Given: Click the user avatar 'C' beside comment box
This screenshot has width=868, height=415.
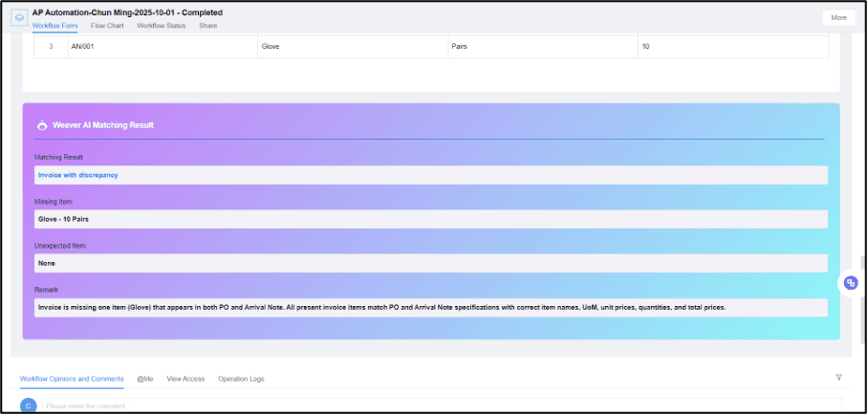Looking at the screenshot, I should click(x=28, y=406).
